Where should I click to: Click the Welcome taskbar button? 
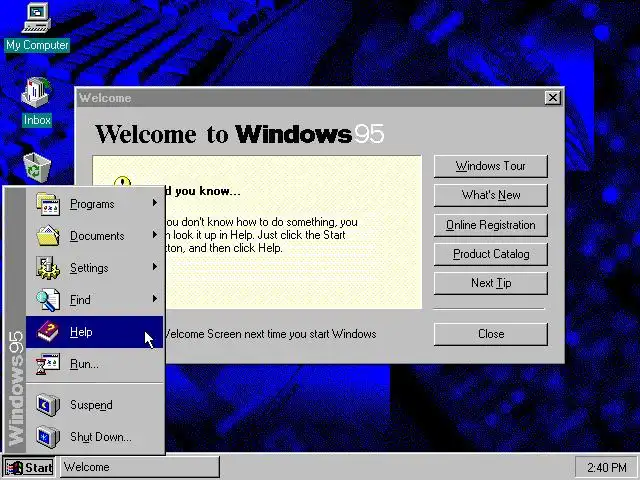click(x=140, y=467)
